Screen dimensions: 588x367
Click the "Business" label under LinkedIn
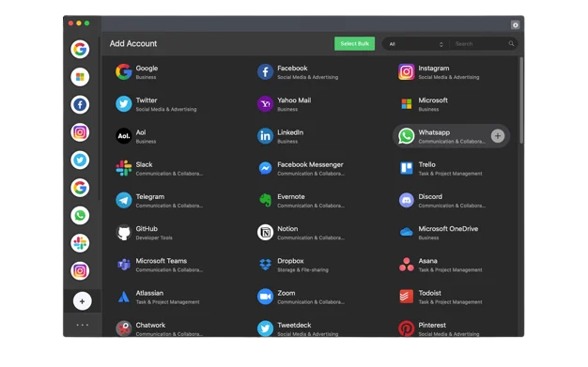[287, 142]
